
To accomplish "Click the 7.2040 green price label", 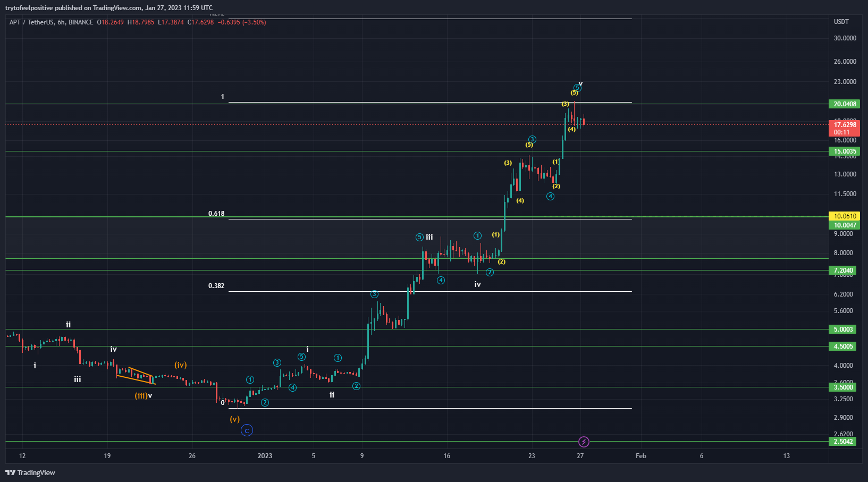I will coord(843,270).
